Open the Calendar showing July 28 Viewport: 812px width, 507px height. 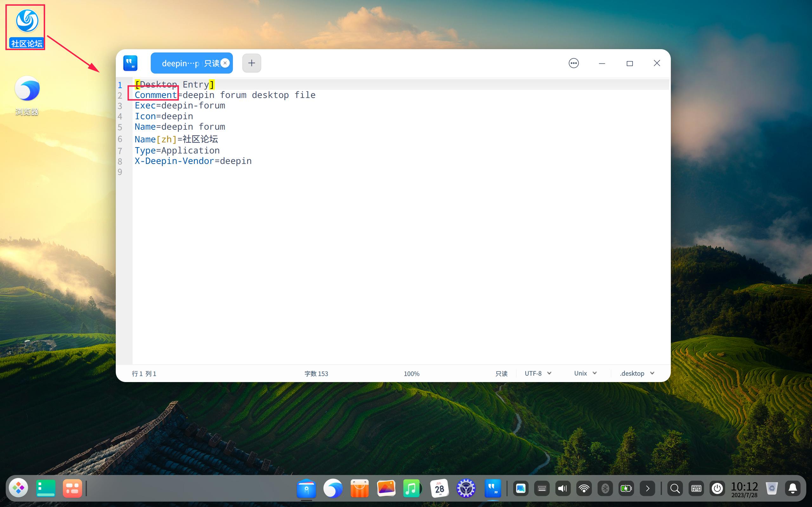click(439, 488)
